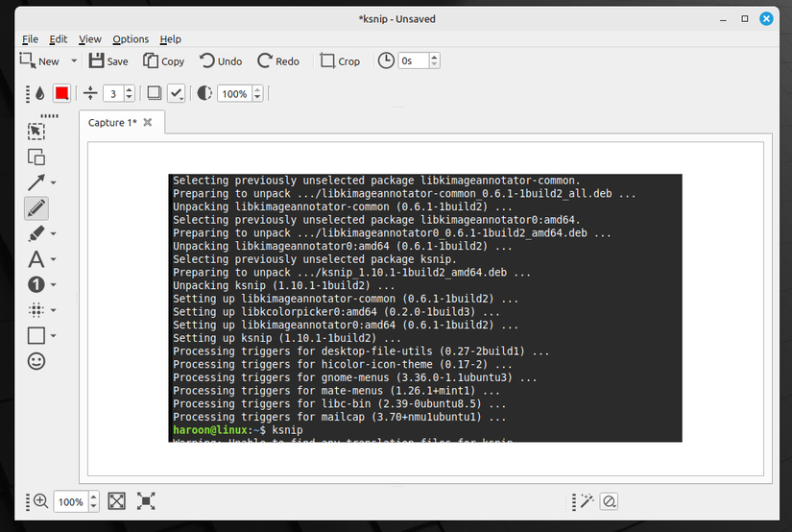Click the opacity half-circle icon

coord(204,93)
